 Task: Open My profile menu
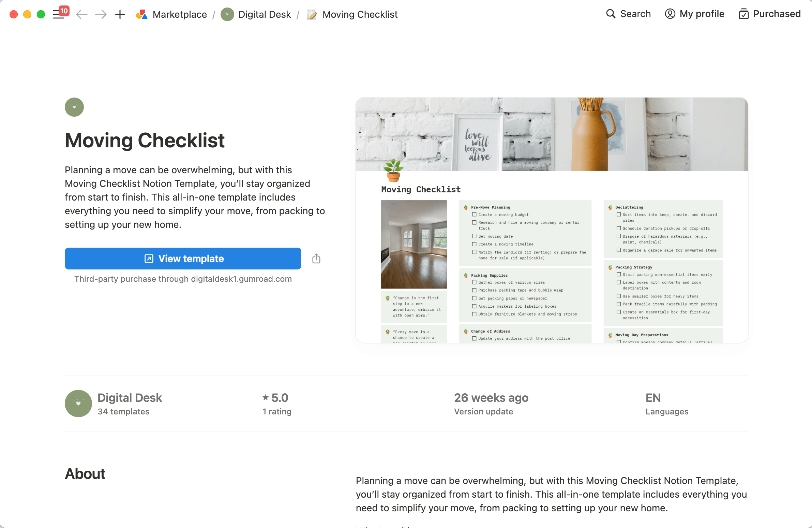coord(695,14)
